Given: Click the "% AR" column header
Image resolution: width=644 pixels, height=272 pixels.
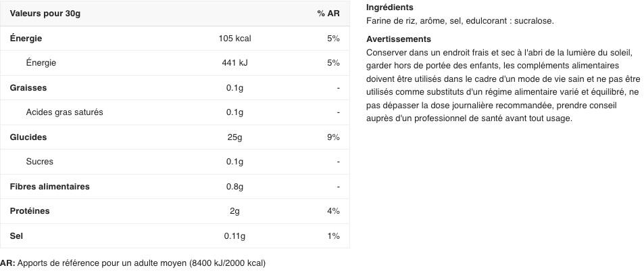Looking at the screenshot, I should 328,14.
